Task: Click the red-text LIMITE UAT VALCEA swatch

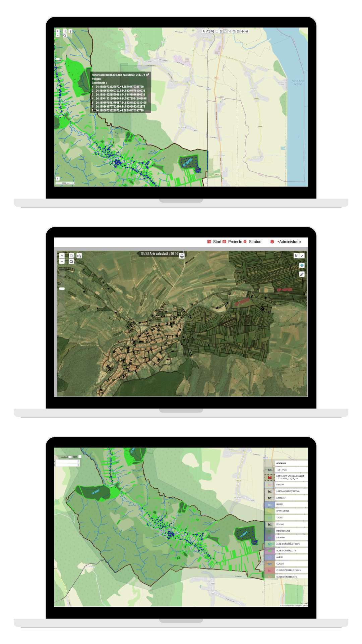Action: (270, 477)
